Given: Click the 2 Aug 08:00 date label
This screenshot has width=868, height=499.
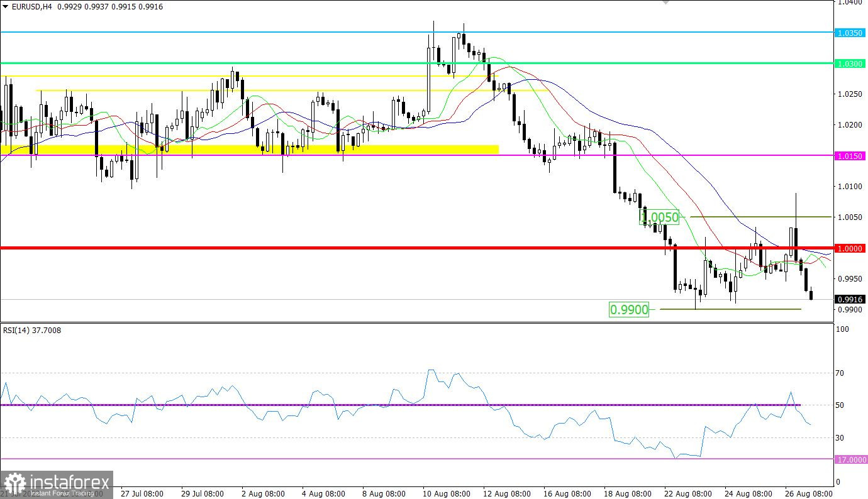Looking at the screenshot, I should coord(264,493).
